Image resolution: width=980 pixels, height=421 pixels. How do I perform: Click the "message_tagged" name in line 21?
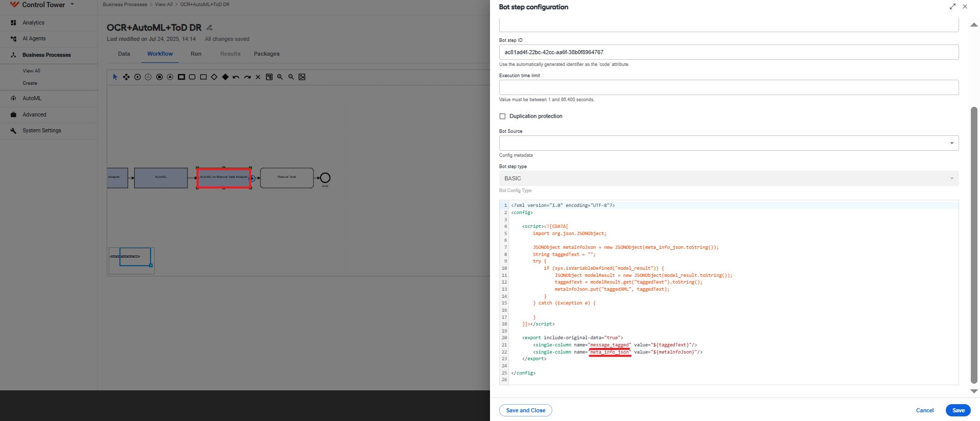(x=610, y=345)
